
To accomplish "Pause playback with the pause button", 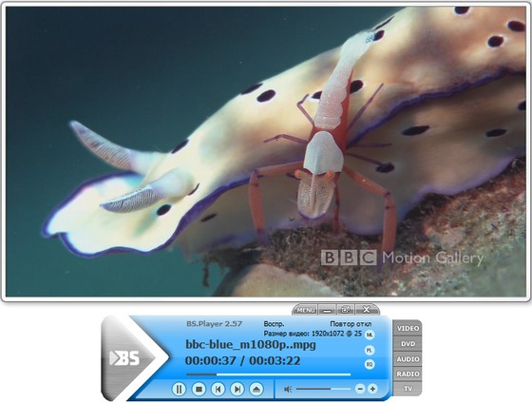I will 179,389.
